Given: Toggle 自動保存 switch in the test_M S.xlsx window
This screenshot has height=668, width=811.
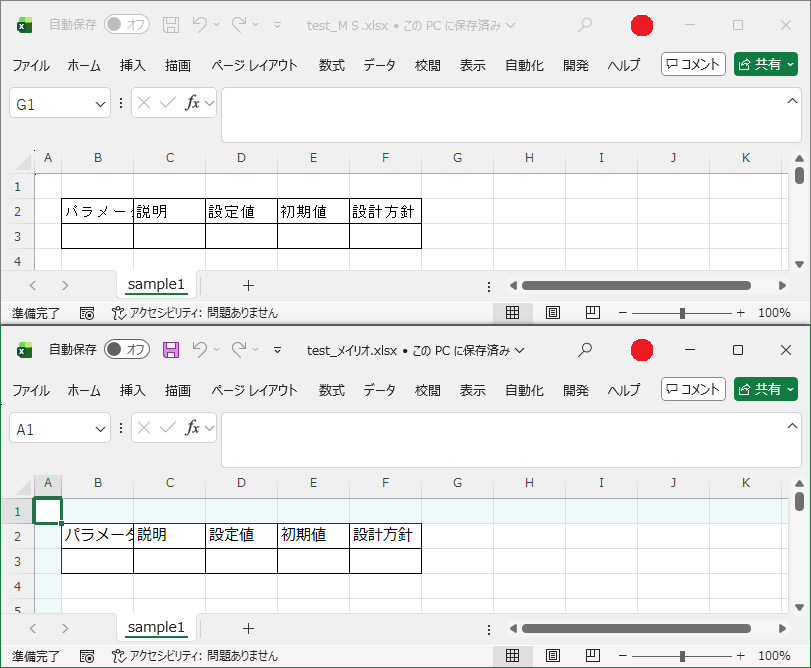Looking at the screenshot, I should 127,25.
